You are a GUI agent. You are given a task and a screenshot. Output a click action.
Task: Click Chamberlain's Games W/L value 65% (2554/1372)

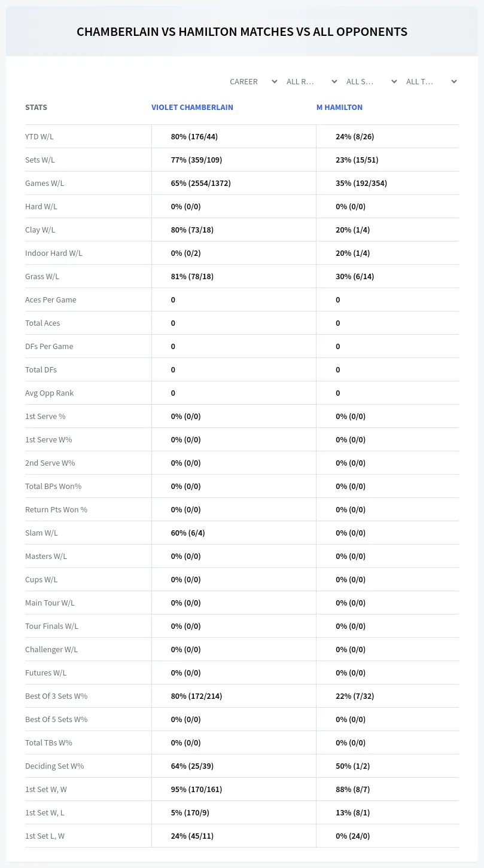[201, 183]
